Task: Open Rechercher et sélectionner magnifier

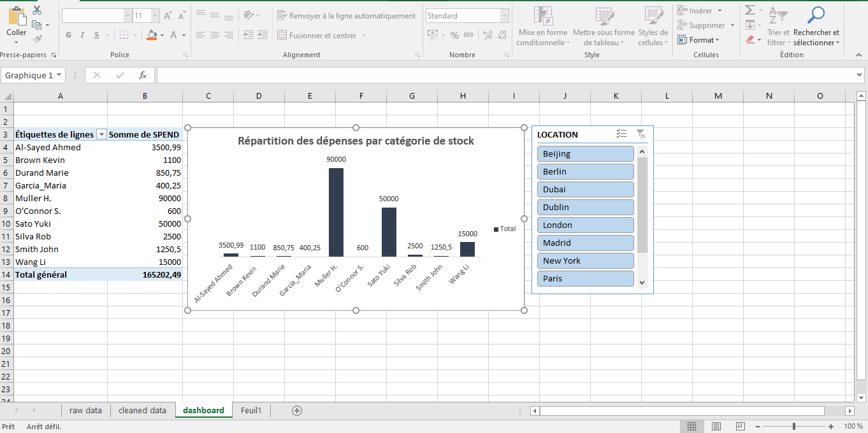Action: click(816, 15)
